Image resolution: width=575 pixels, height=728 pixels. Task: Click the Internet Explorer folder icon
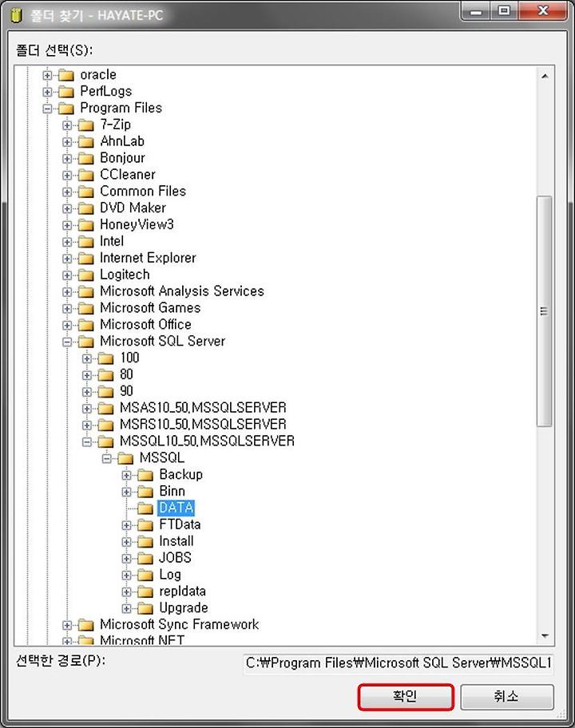(x=86, y=258)
